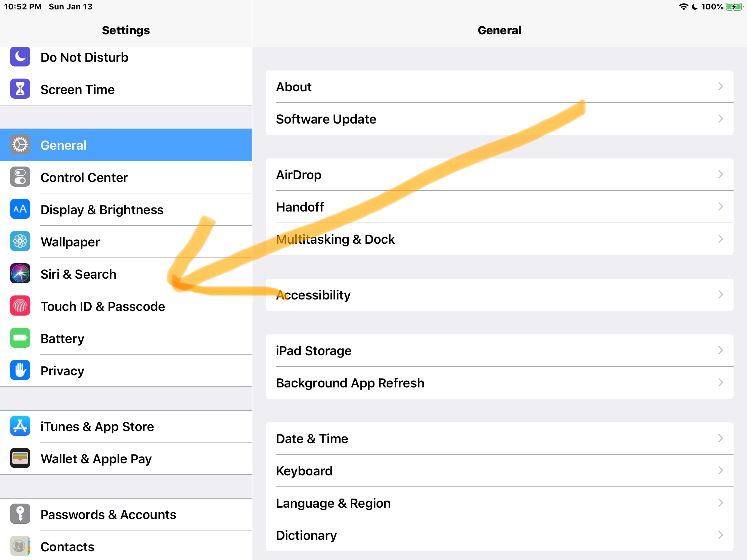Image resolution: width=747 pixels, height=560 pixels.
Task: Tap the App Store icon in sidebar
Action: click(20, 426)
